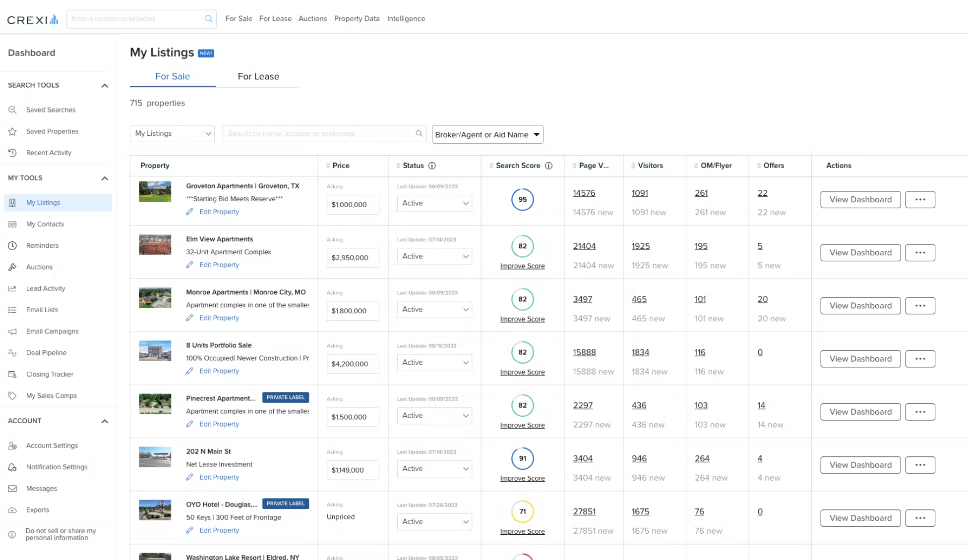Click Email Campaigns megaphone icon

pyautogui.click(x=12, y=332)
